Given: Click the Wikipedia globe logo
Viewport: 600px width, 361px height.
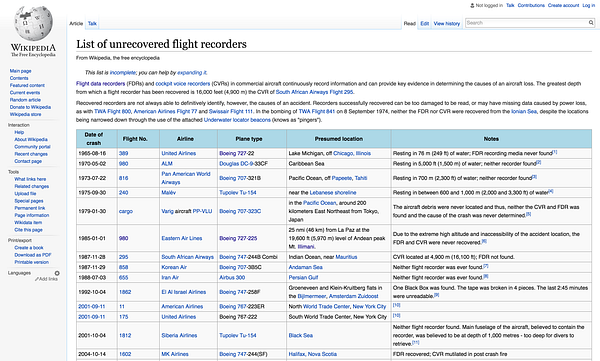Looking at the screenshot, I should point(33,24).
